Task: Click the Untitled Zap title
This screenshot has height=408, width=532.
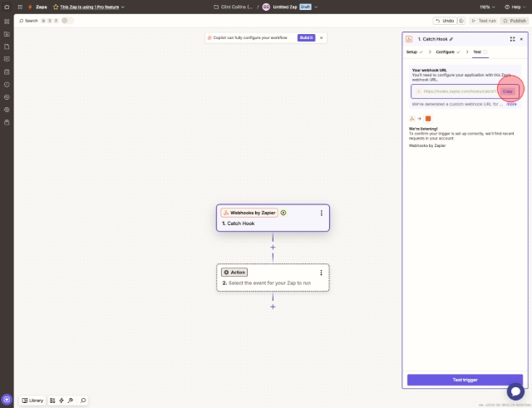Action: point(285,7)
